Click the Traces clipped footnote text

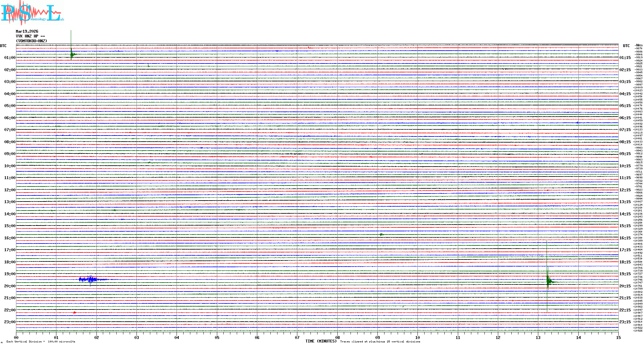pos(380,342)
